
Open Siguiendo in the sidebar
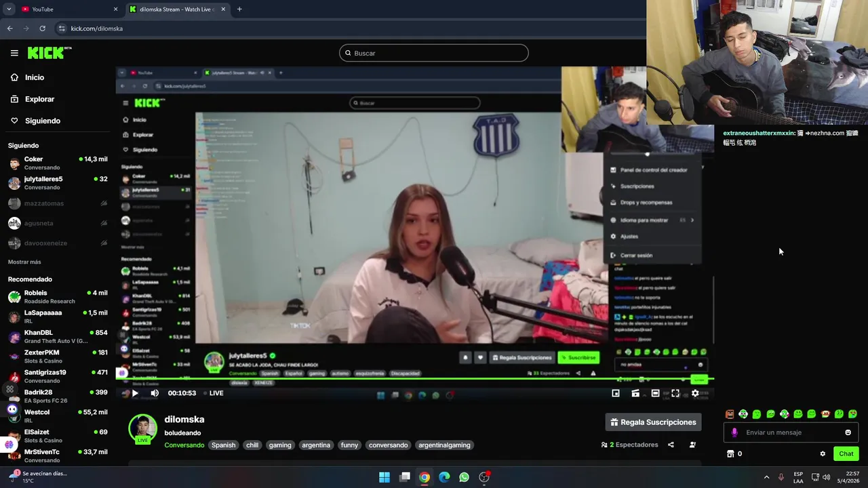pos(43,121)
